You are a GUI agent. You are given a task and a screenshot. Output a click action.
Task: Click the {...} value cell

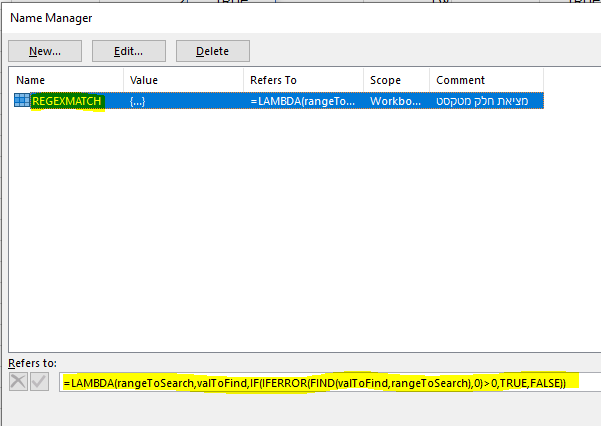[138, 101]
